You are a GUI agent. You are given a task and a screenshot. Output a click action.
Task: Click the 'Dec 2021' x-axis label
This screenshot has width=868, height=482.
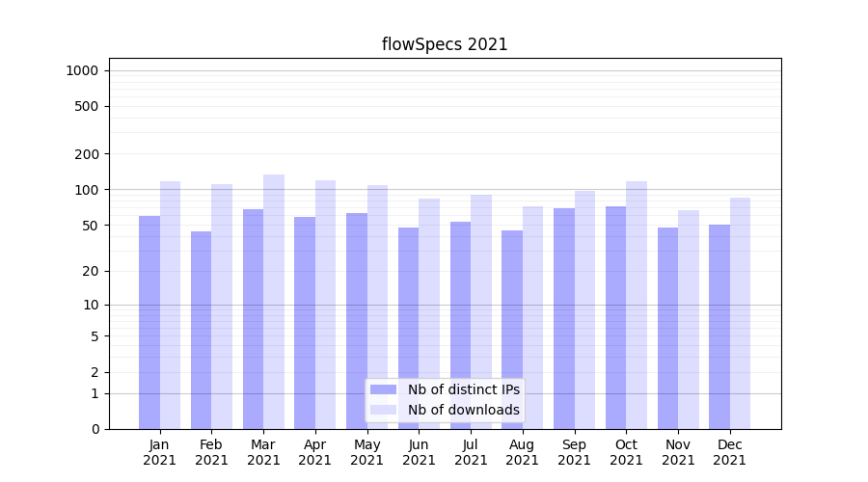[x=730, y=452]
